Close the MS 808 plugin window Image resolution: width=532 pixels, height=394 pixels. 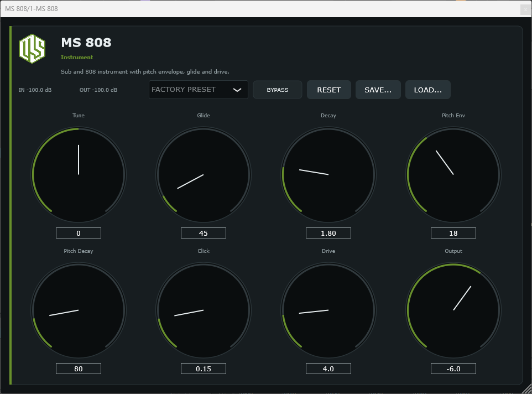click(525, 9)
